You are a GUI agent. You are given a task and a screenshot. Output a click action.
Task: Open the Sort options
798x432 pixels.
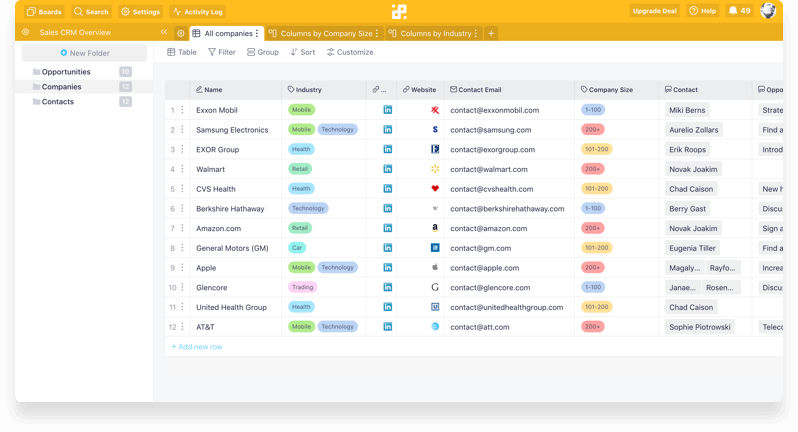point(303,52)
